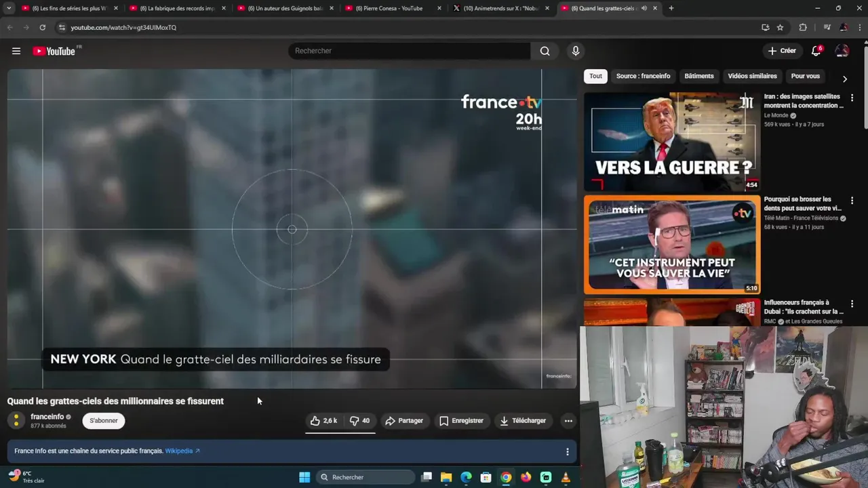Open Pourquoi se brosser les dents title
Screen dimensions: 868x488
(802, 204)
